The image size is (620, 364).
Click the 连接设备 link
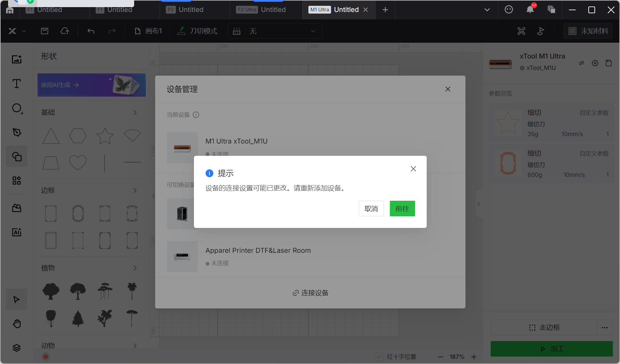(x=310, y=293)
